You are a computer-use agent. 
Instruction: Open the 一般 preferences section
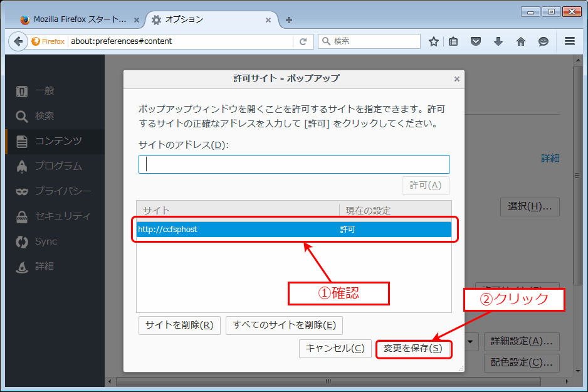point(55,91)
